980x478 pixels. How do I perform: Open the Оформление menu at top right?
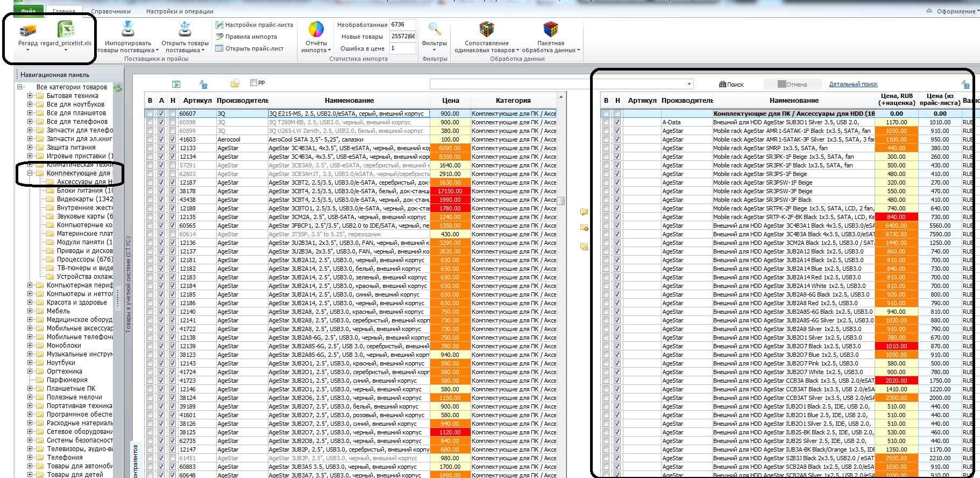(x=958, y=11)
